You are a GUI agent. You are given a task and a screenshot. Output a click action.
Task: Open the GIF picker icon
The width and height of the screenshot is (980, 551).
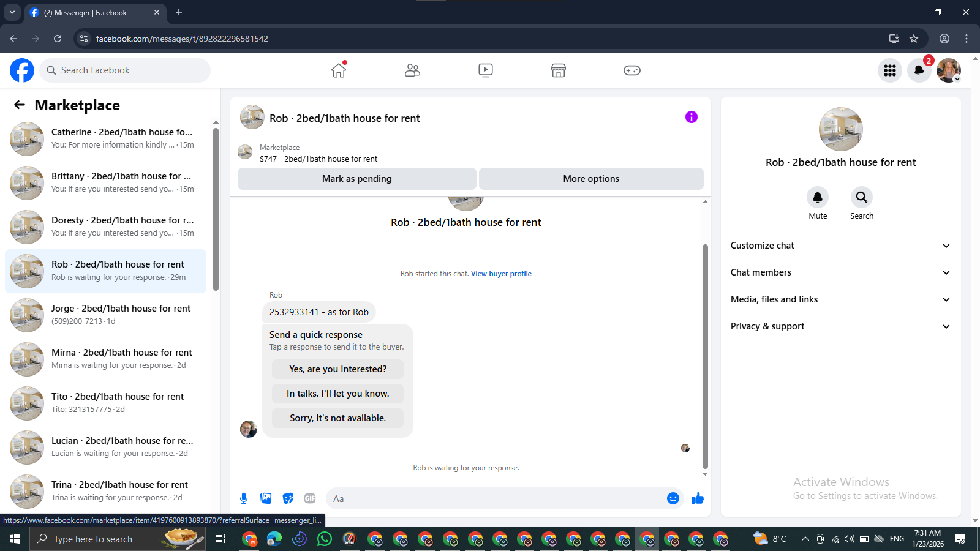(310, 498)
